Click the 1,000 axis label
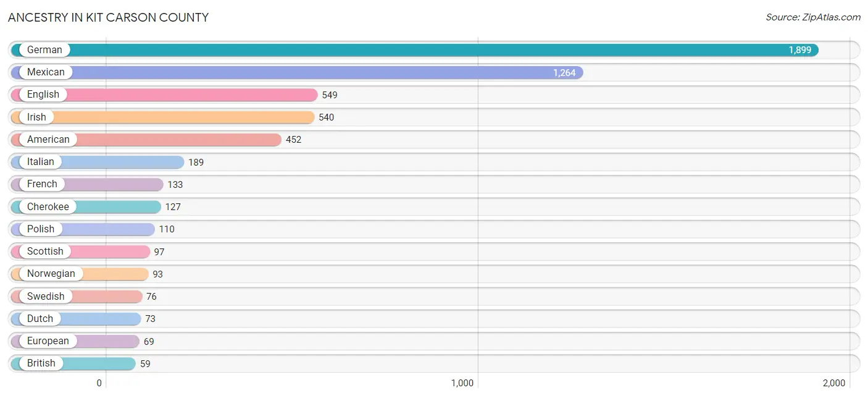 462,383
